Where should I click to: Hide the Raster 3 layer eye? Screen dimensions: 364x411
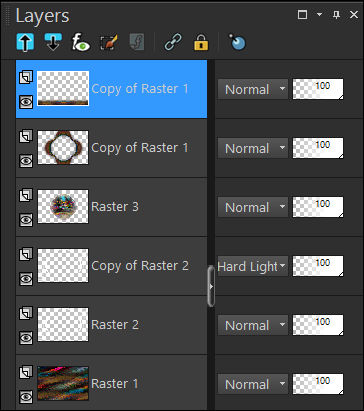pos(26,220)
